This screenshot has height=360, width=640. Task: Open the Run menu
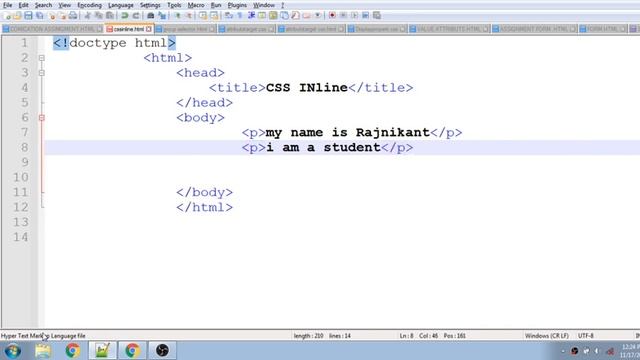pyautogui.click(x=216, y=5)
